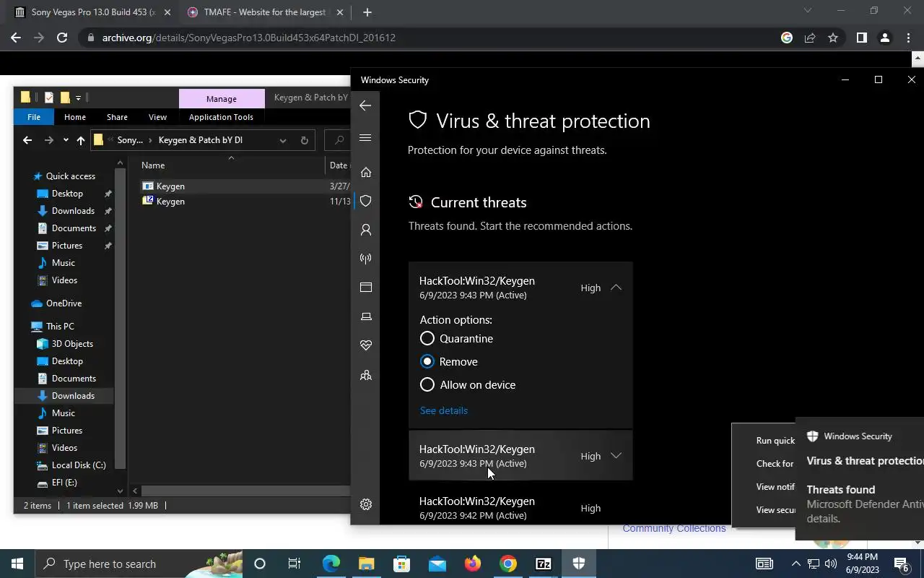Open EFI (E:) drive

[x=64, y=483]
